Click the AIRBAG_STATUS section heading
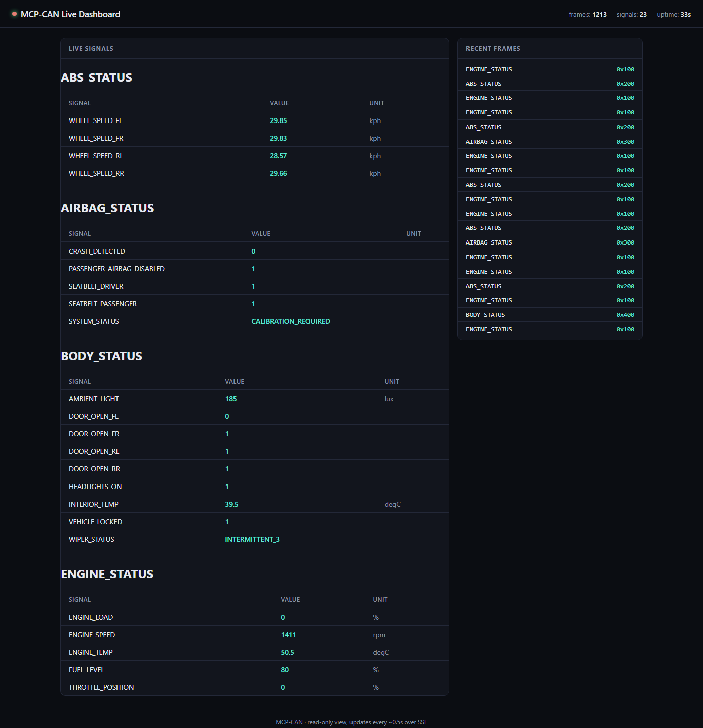The width and height of the screenshot is (703, 728). (x=107, y=208)
